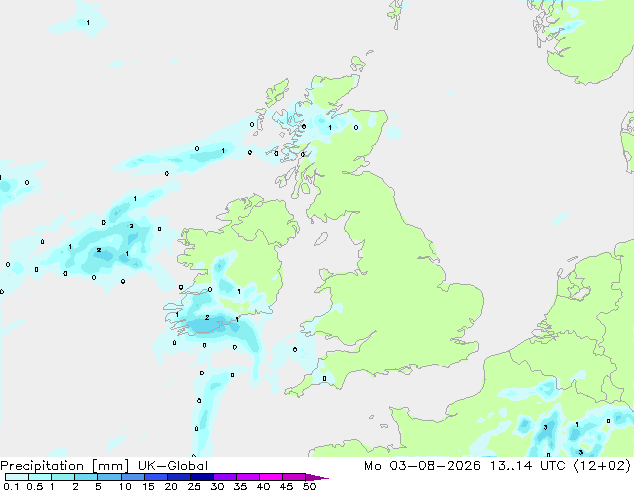Click the '40' legend scale label
The width and height of the screenshot is (634, 490).
tap(263, 486)
